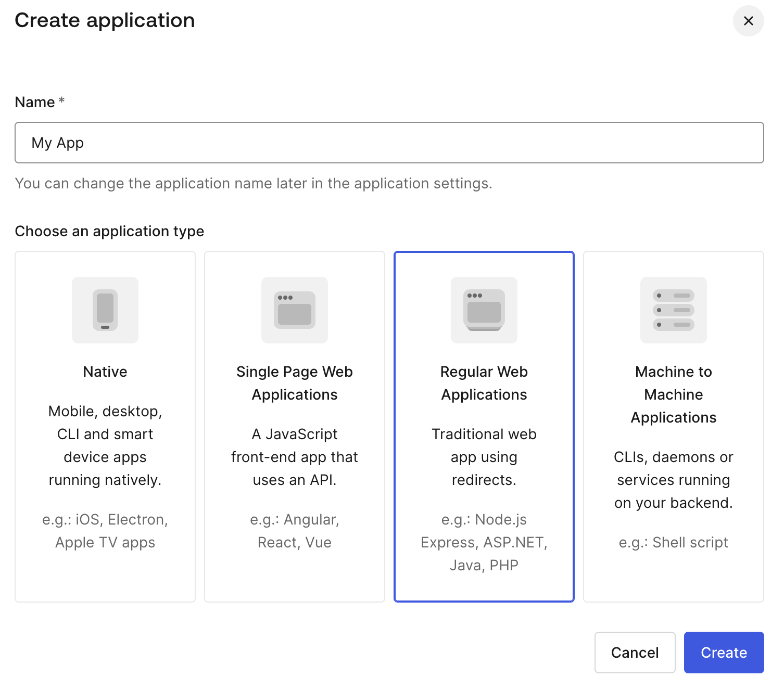Click the application name helper text
Image resolution: width=784 pixels, height=690 pixels.
tap(254, 183)
